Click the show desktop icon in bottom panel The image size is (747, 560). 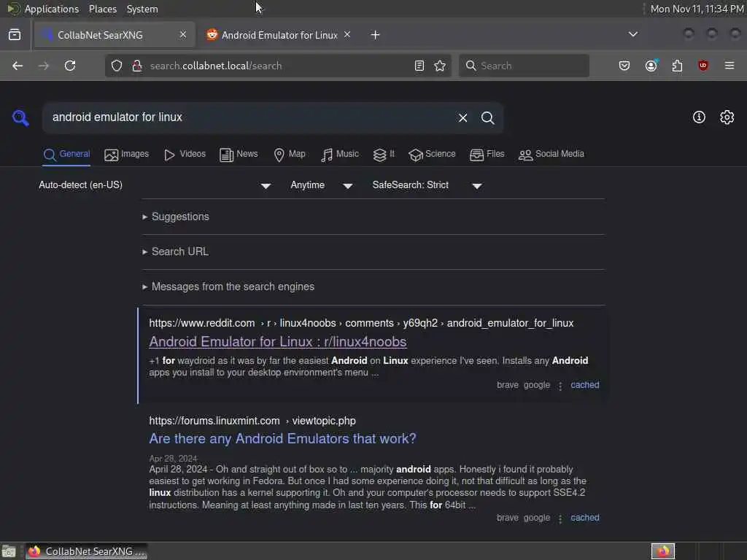(x=9, y=551)
